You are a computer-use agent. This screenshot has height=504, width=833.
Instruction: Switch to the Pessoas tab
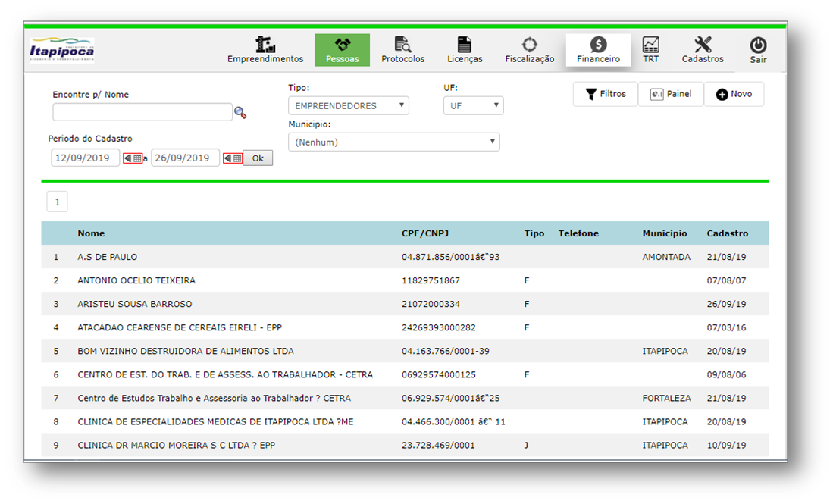point(342,50)
